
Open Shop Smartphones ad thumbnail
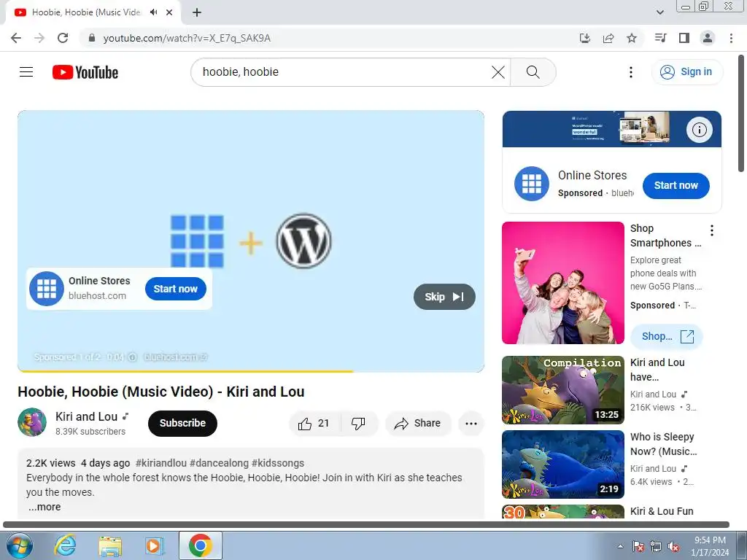tap(562, 283)
